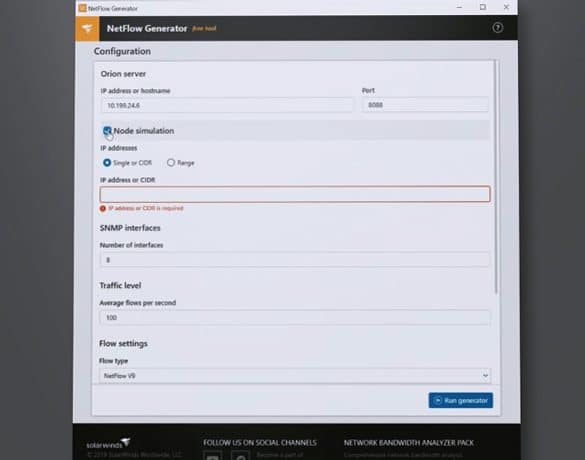Click the Configuration panel vertical scrollbar
The height and width of the screenshot is (460, 585).
(496, 177)
